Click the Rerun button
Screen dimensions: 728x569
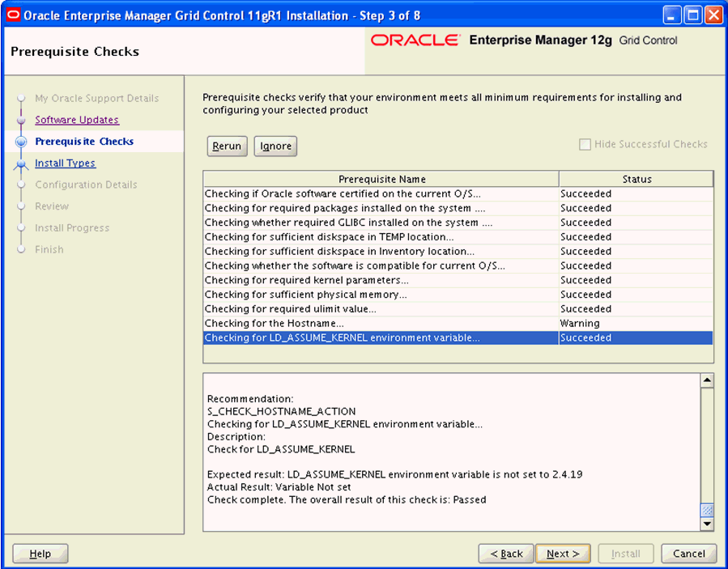click(227, 146)
